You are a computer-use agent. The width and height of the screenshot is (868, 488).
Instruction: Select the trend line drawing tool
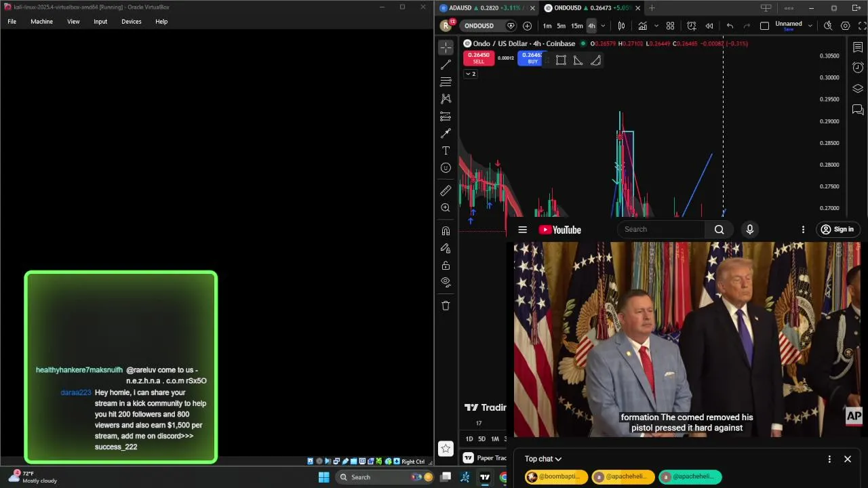pyautogui.click(x=446, y=65)
